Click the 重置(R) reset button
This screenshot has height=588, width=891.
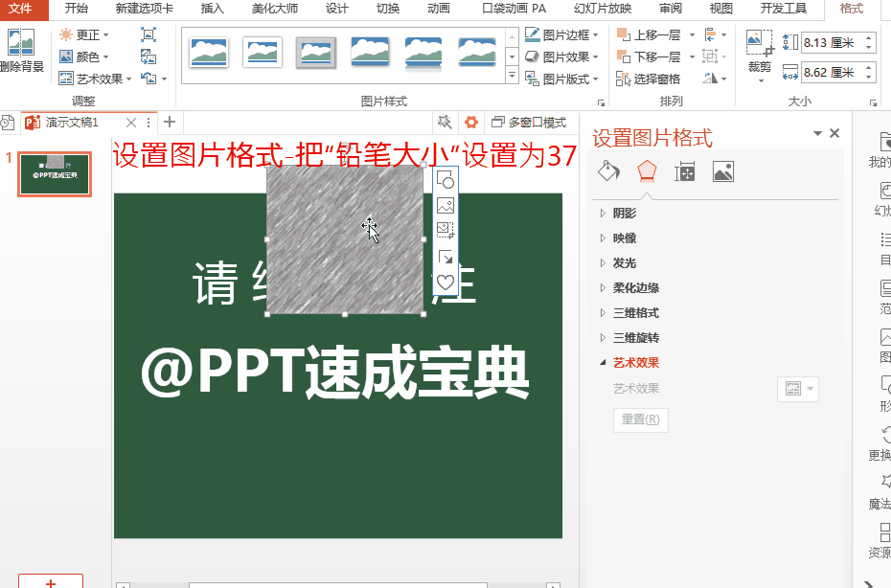640,419
